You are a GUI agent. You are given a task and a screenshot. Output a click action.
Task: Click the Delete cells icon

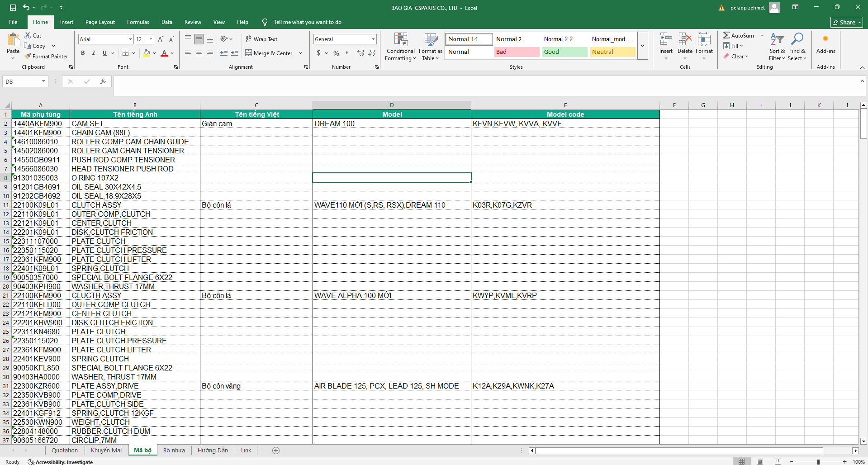[x=685, y=40]
